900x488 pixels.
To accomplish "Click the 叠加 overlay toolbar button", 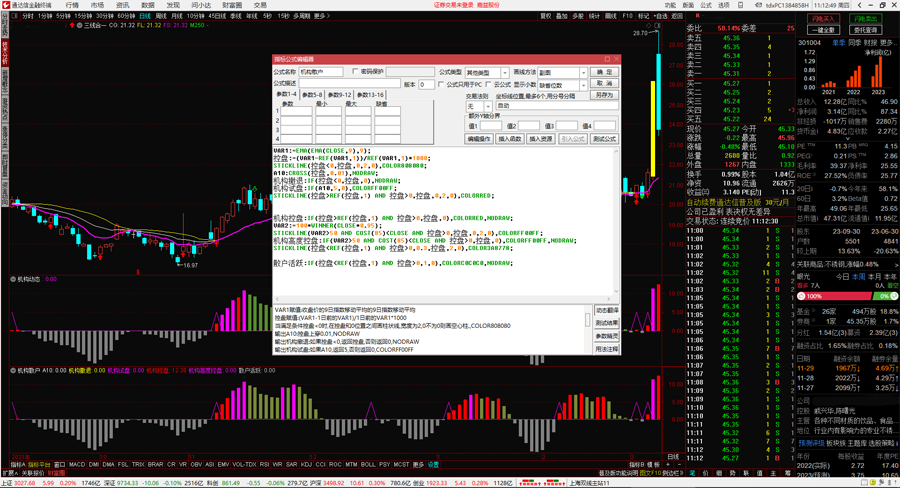I will [562, 16].
